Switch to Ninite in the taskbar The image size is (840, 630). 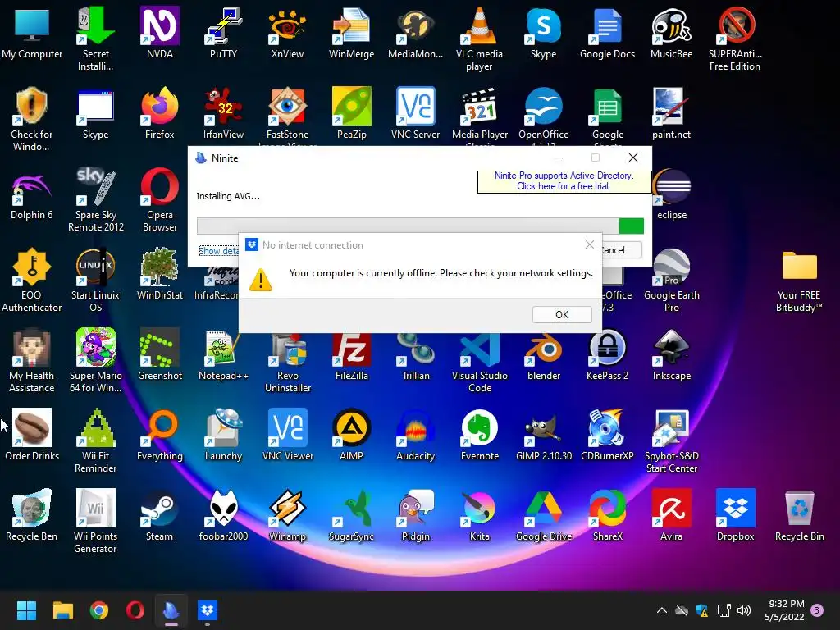tap(171, 610)
